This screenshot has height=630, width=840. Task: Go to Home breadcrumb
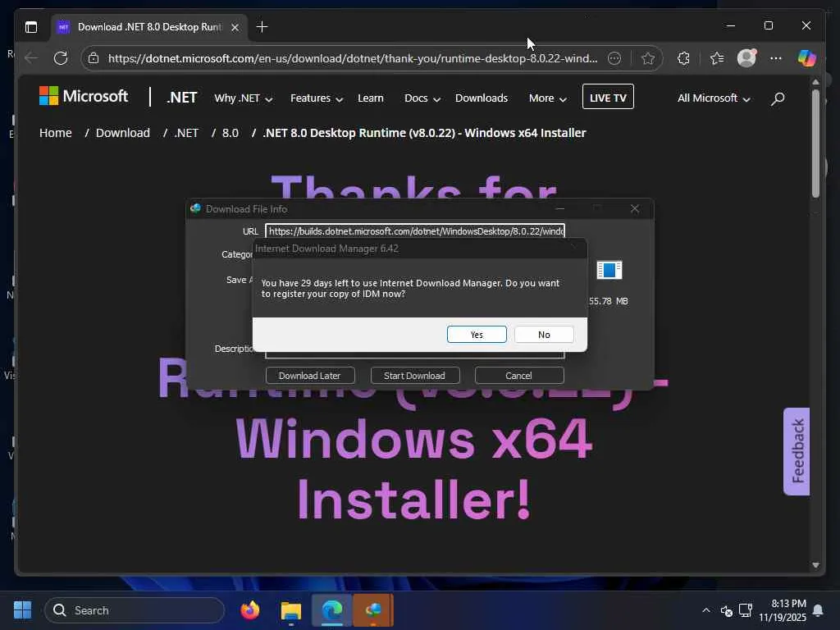coord(55,132)
